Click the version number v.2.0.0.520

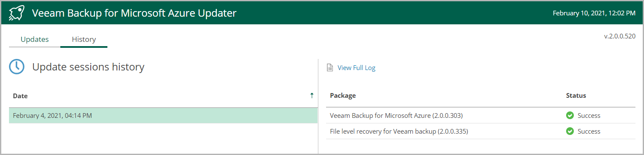pos(620,36)
